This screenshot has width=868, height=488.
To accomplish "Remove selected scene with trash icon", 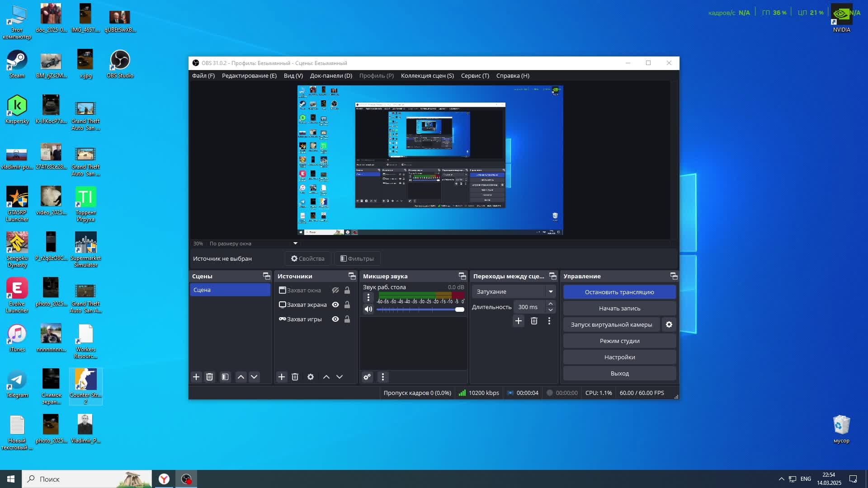I will tap(209, 377).
